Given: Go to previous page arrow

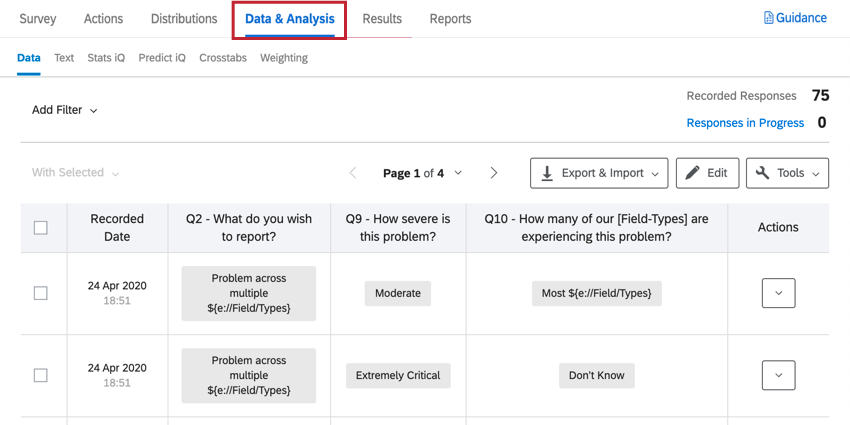Looking at the screenshot, I should pyautogui.click(x=353, y=173).
